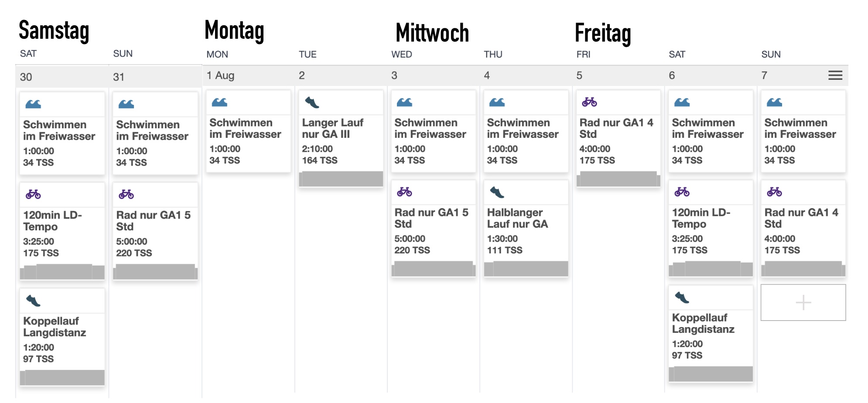868x403 pixels.
Task: Click bike icon on Wednesday 3 ride
Action: click(404, 192)
